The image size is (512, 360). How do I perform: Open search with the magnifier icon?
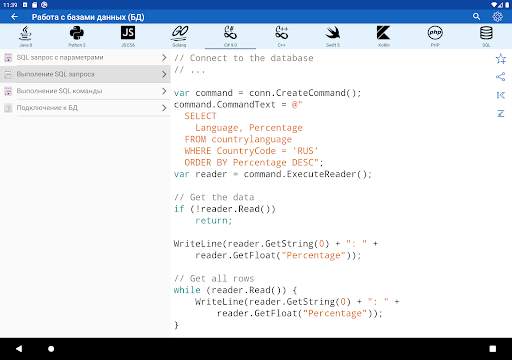tap(476, 16)
